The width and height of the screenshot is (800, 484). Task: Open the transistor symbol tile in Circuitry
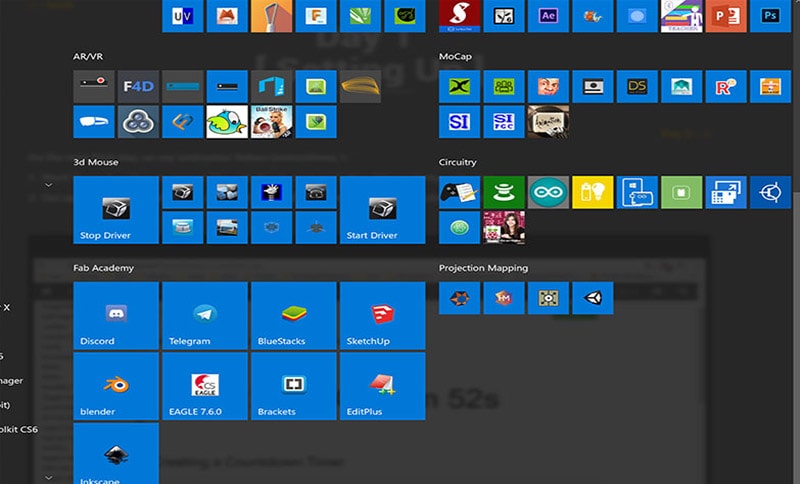point(770,192)
